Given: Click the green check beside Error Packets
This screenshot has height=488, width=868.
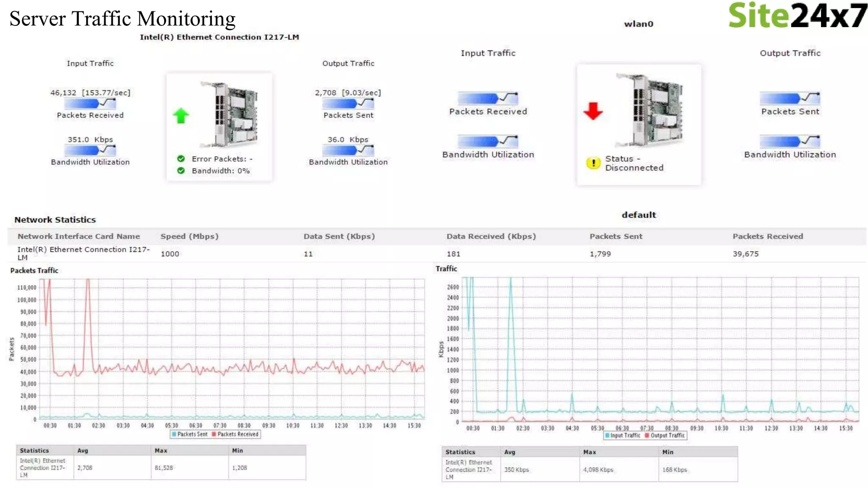Looking at the screenshot, I should (x=181, y=159).
